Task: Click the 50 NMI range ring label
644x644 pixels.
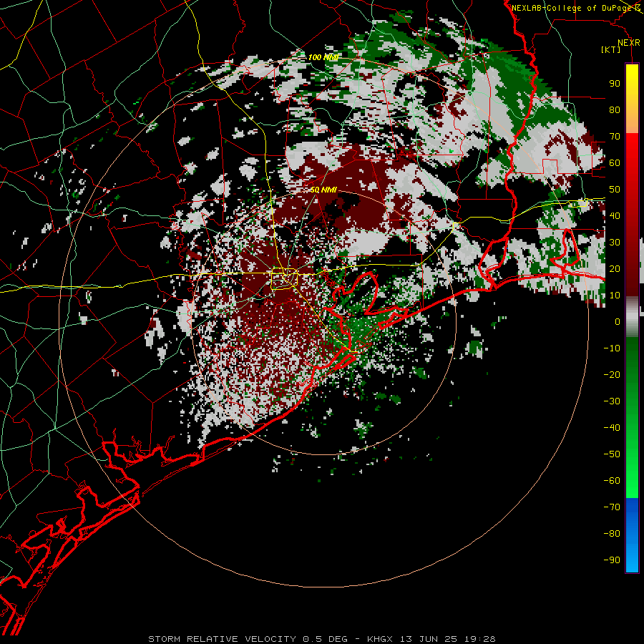Action: click(x=323, y=190)
